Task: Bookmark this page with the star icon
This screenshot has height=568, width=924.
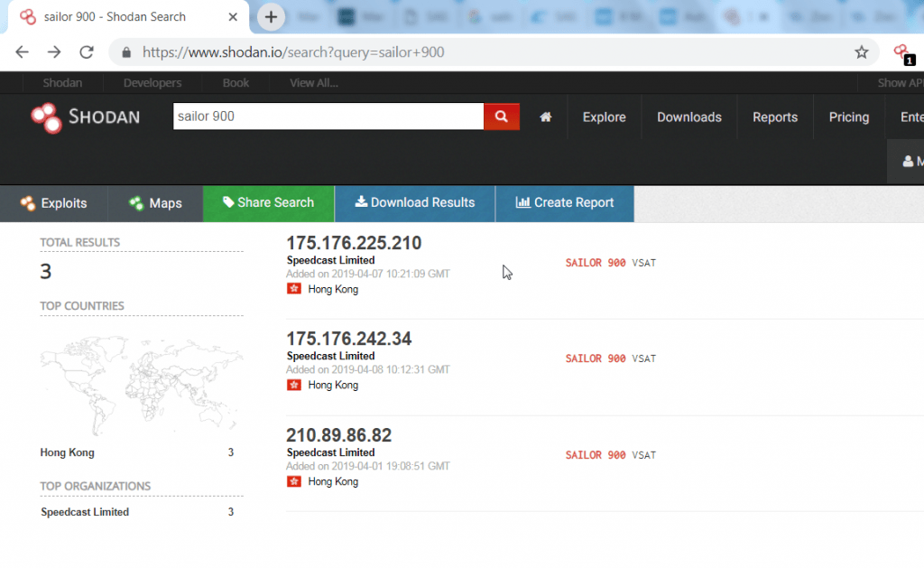Action: [862, 51]
